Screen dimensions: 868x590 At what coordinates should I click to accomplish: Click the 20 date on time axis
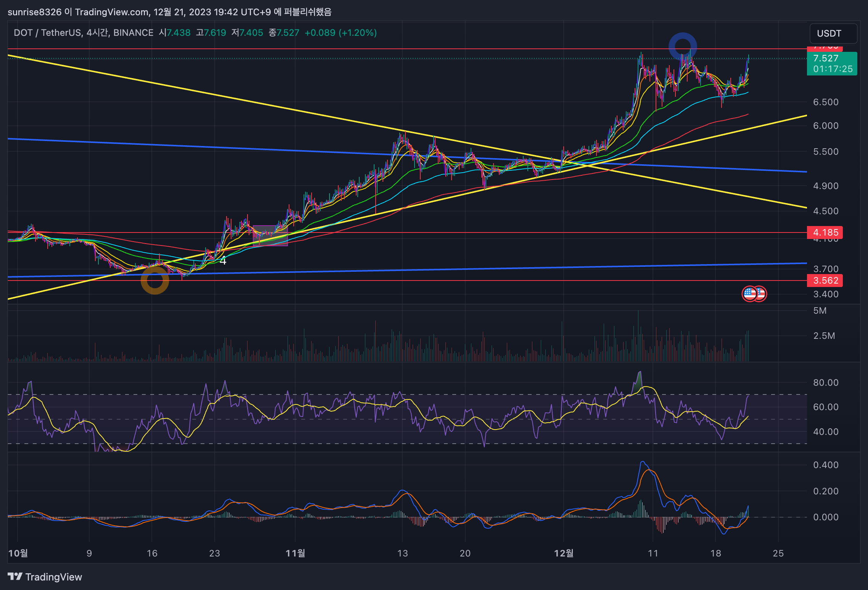tap(465, 553)
